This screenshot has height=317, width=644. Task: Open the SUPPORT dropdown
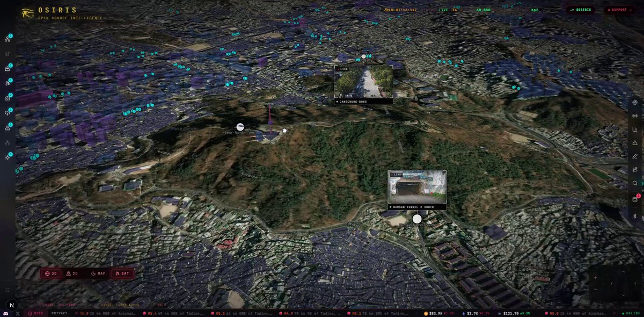click(620, 10)
